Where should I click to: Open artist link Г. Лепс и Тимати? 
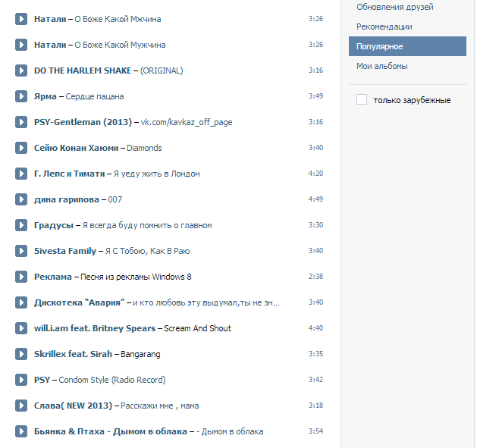pos(69,174)
